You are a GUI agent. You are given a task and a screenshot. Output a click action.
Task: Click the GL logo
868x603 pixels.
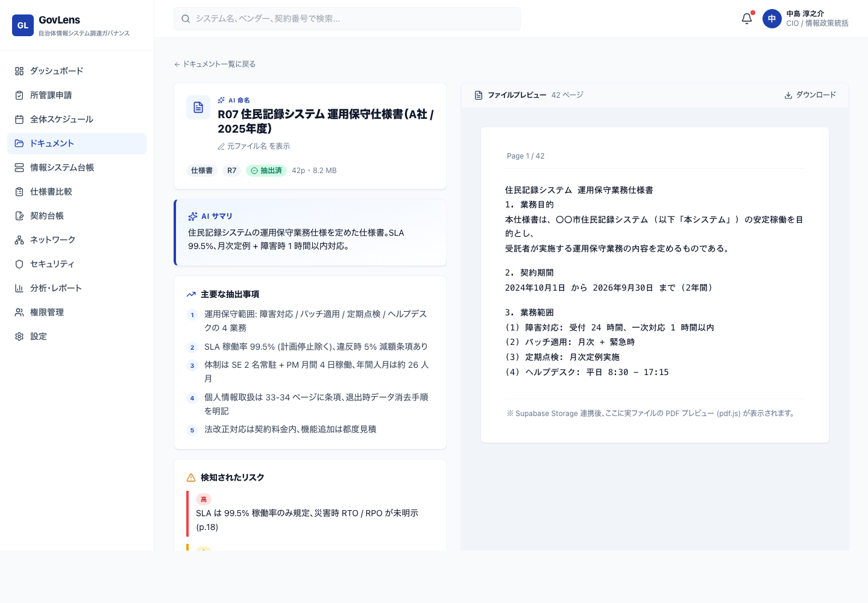[23, 25]
